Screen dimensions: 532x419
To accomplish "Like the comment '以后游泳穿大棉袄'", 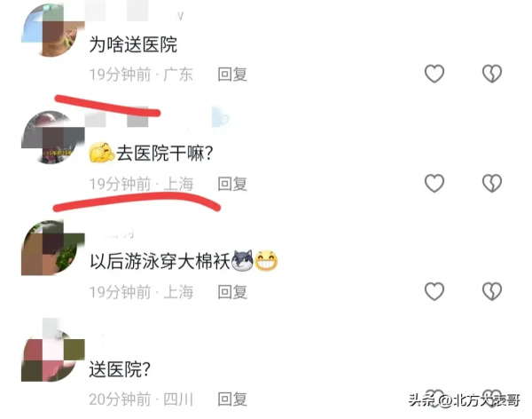I will point(434,291).
